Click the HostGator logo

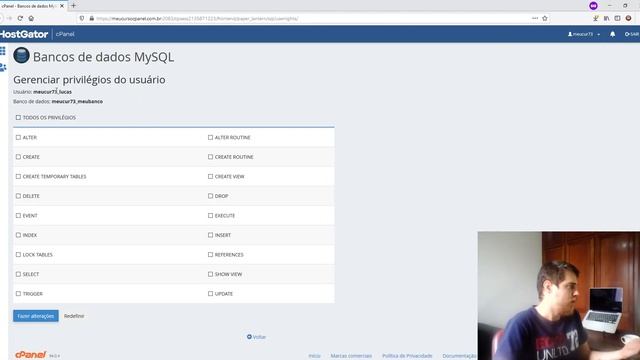pos(24,34)
